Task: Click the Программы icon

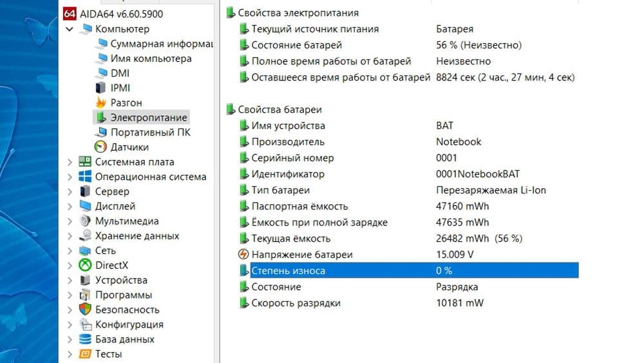Action: pos(85,295)
